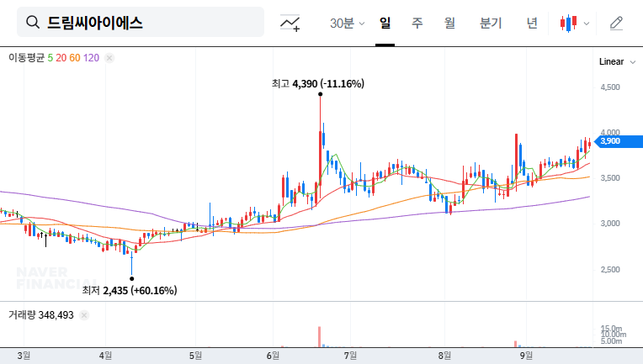This screenshot has height=364, width=643.
Task: Click the 이동평균 indicator label
Action: click(x=26, y=58)
